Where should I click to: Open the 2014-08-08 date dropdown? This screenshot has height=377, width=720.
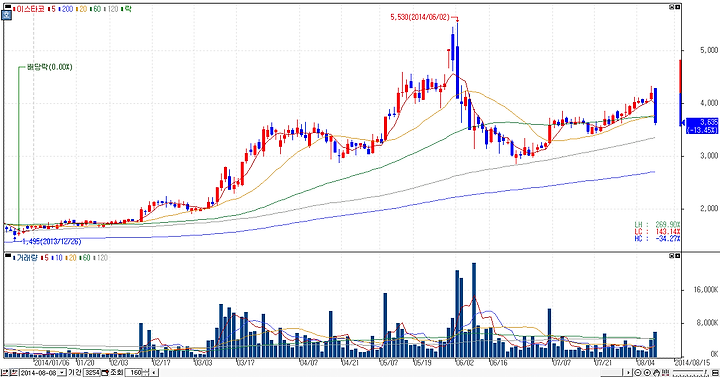coord(62,373)
